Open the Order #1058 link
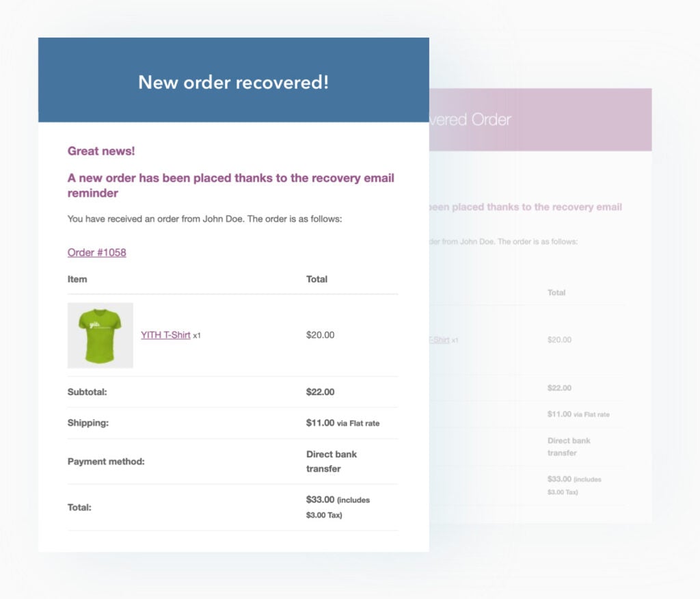The image size is (700, 599). coord(96,252)
